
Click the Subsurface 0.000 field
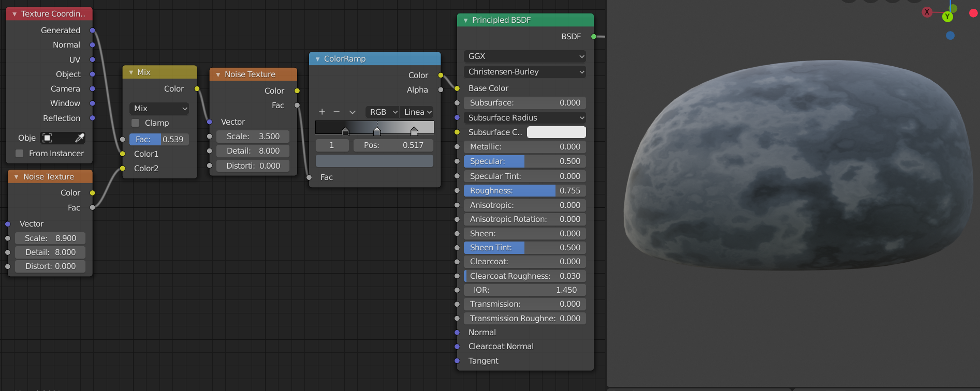(x=525, y=103)
